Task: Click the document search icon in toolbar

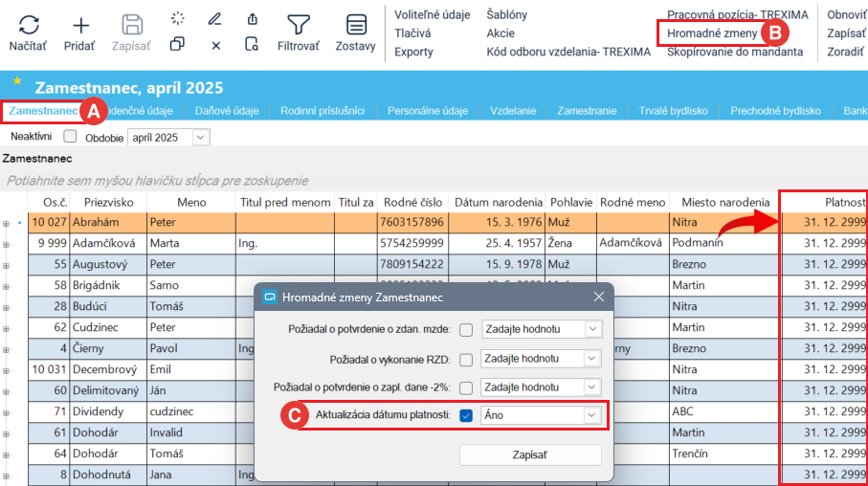Action: click(x=252, y=44)
